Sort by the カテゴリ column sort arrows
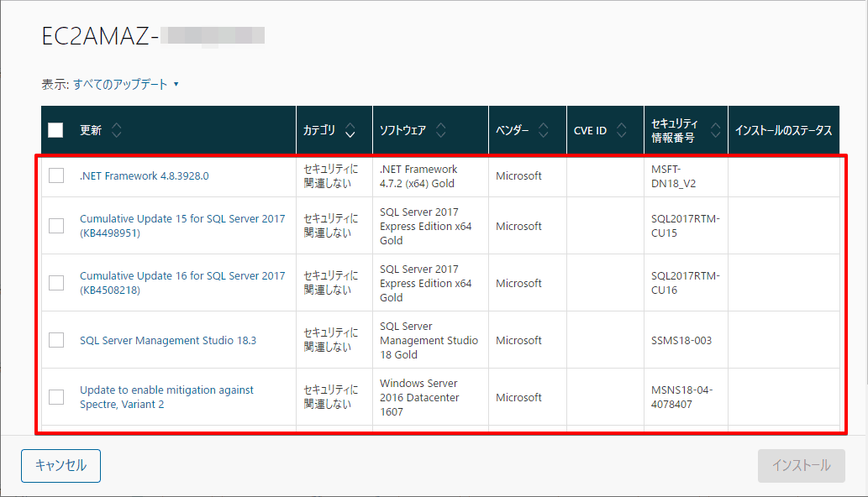Viewport: 868px width, 497px height. point(350,130)
